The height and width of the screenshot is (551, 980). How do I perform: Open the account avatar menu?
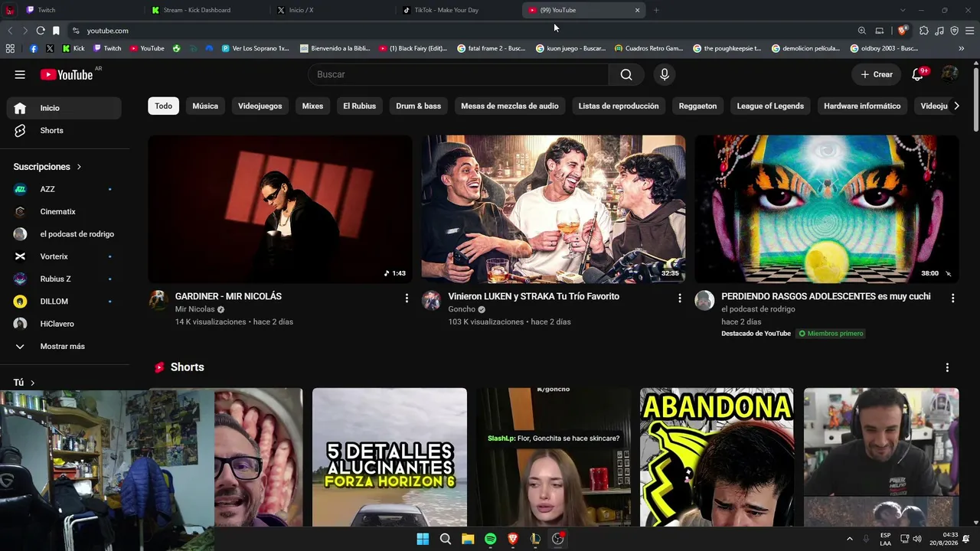(x=949, y=74)
